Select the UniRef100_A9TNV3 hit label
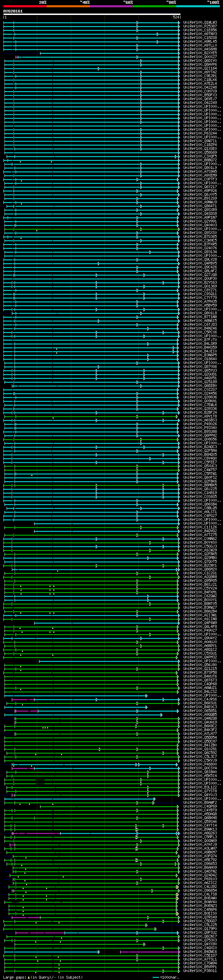 click(x=200, y=34)
